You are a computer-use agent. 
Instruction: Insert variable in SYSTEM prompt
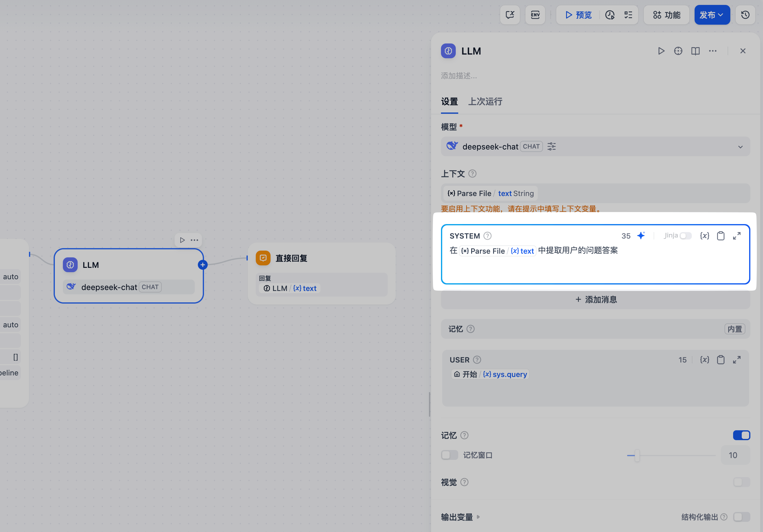click(x=704, y=235)
